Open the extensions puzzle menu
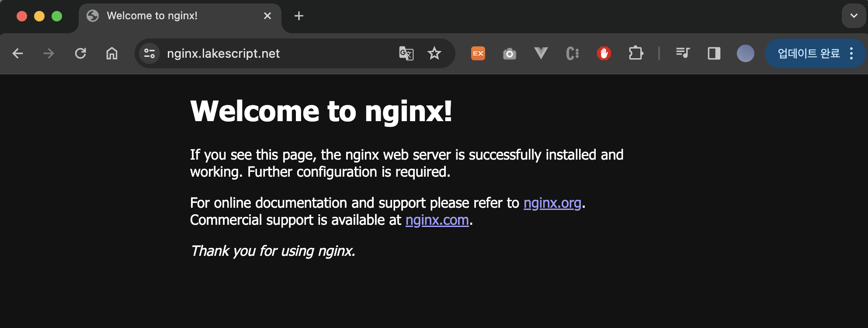 (x=636, y=53)
